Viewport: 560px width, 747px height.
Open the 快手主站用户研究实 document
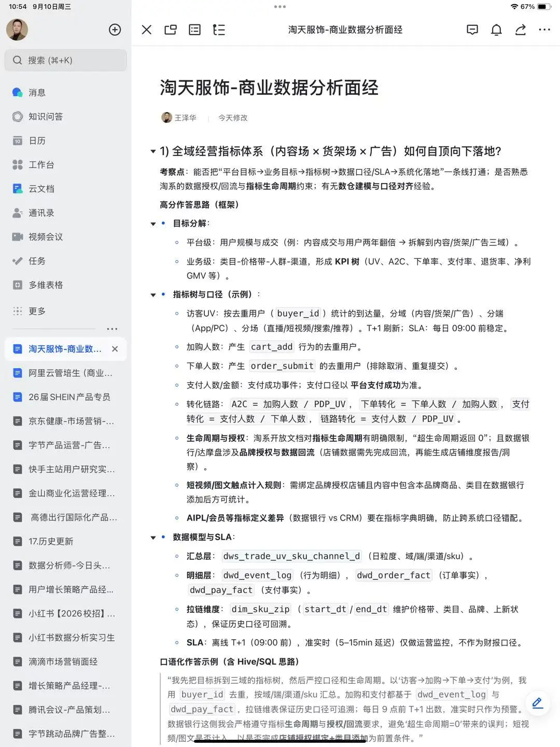click(x=66, y=469)
